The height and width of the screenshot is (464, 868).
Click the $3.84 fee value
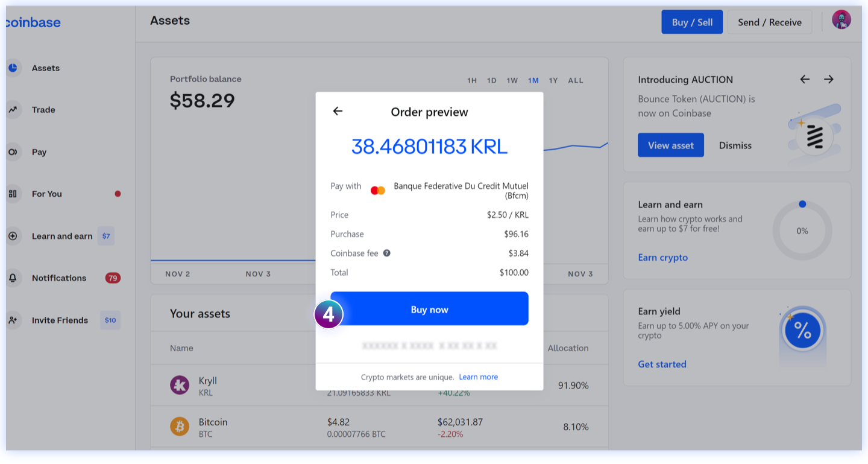pos(518,253)
